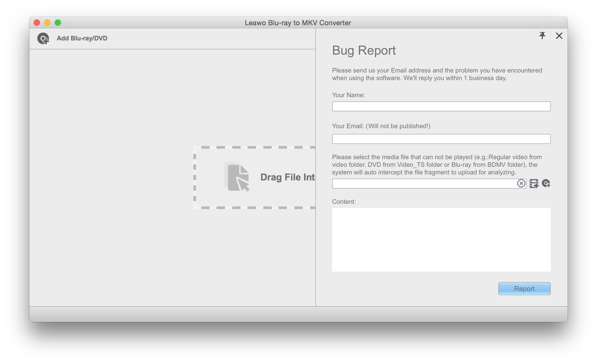Close the window with red button
The width and height of the screenshot is (597, 364).
pos(37,23)
